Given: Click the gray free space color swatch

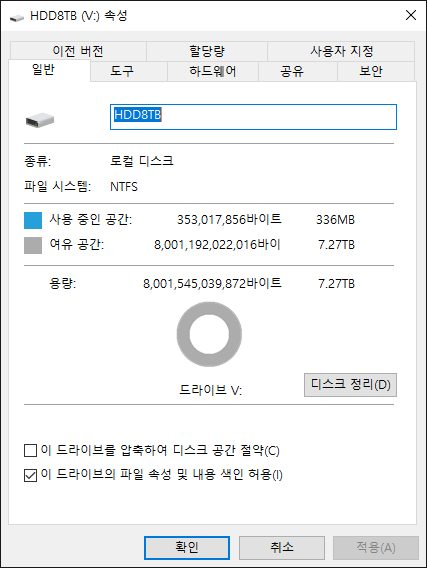Looking at the screenshot, I should [x=33, y=245].
